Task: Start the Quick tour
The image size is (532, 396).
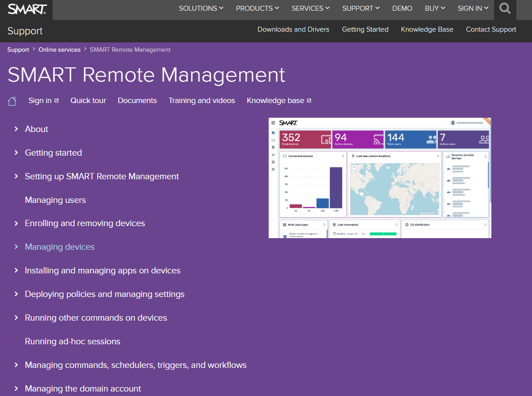Action: click(88, 100)
